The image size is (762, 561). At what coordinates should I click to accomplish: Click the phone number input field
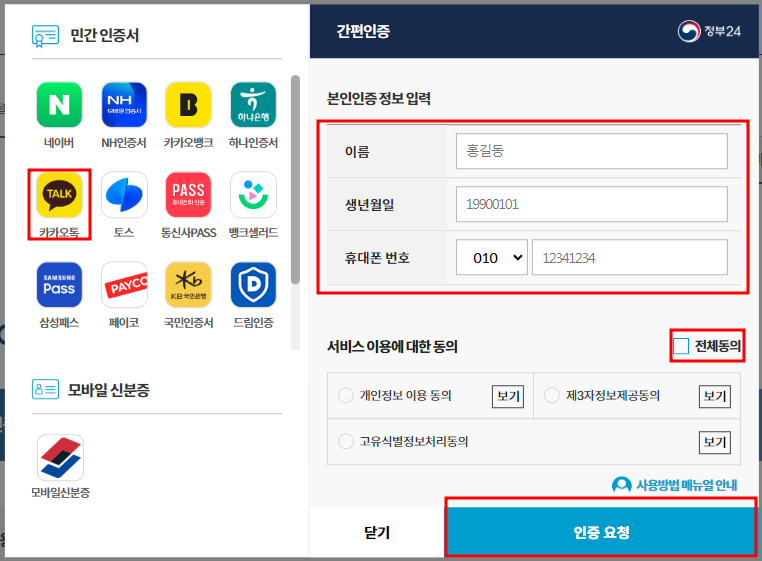[x=630, y=258]
